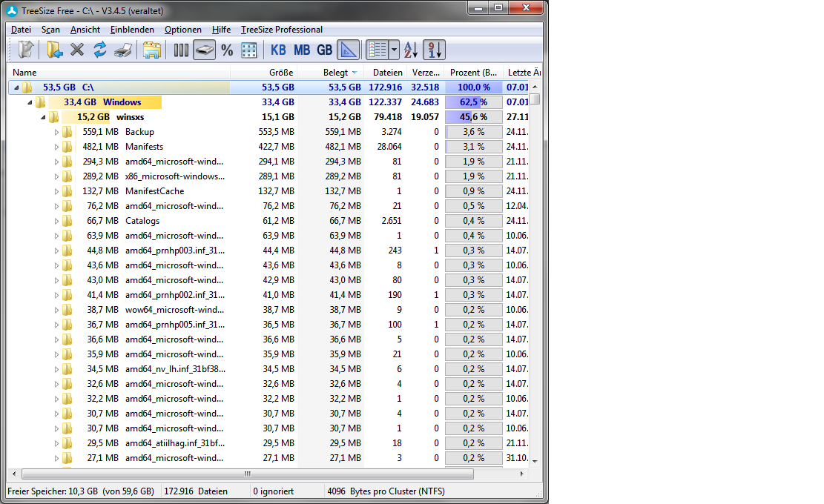Collapse the Windows folder node

click(x=30, y=102)
